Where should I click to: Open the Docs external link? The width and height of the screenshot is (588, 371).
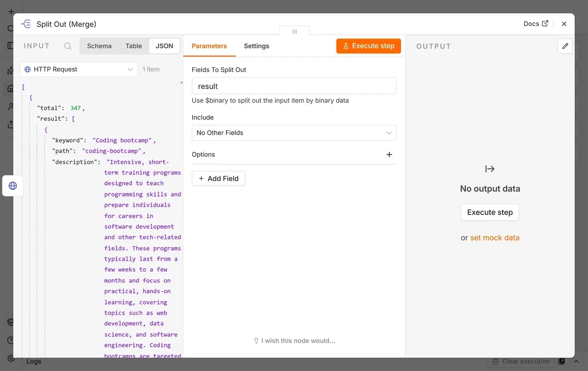point(536,23)
